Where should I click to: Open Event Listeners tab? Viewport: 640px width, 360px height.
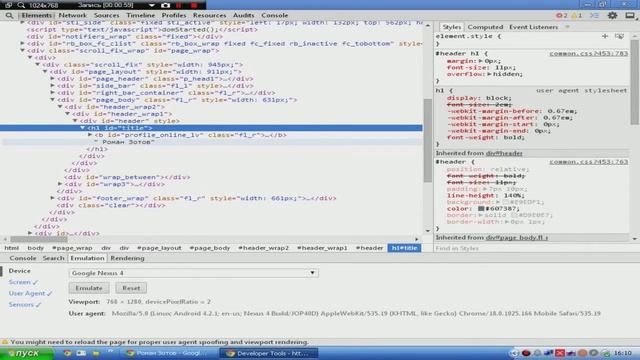coord(533,27)
